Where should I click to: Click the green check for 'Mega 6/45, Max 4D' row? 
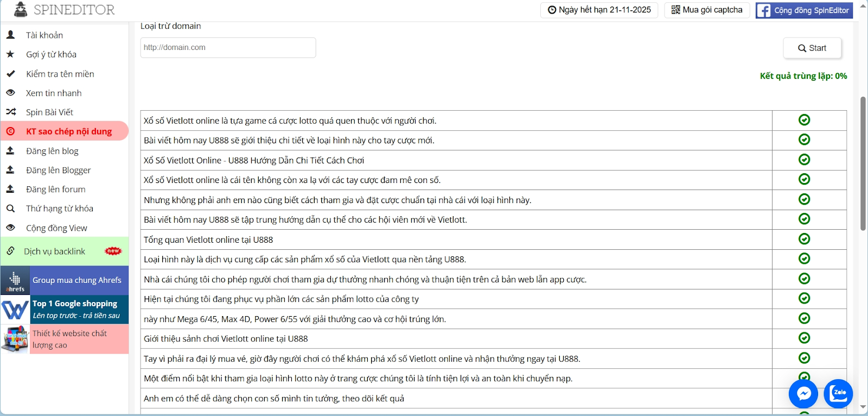(x=804, y=318)
